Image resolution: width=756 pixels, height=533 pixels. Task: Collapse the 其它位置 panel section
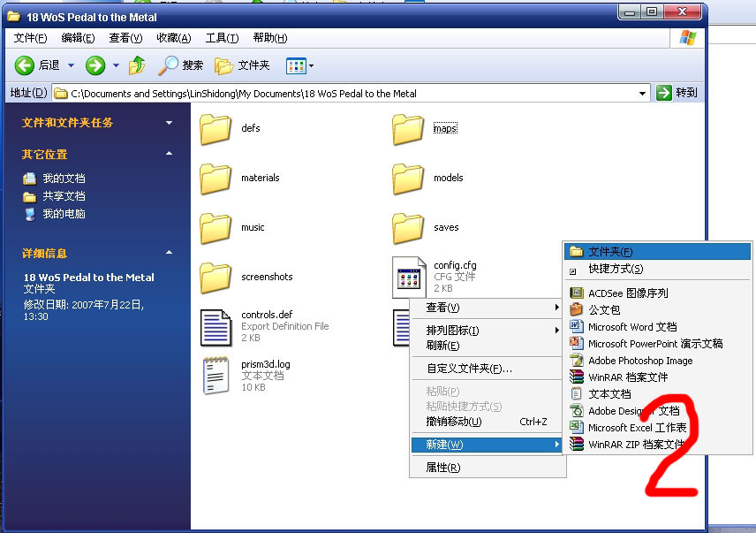tap(169, 154)
